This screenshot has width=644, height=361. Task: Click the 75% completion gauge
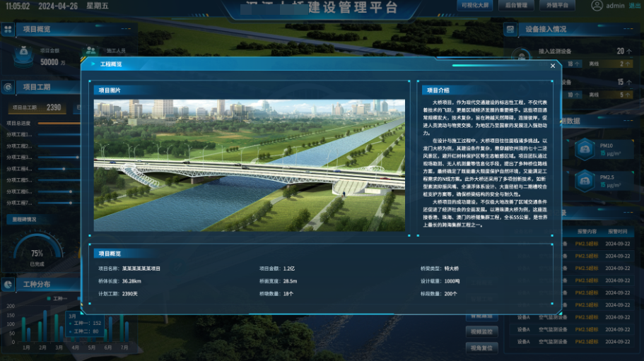[x=37, y=254]
